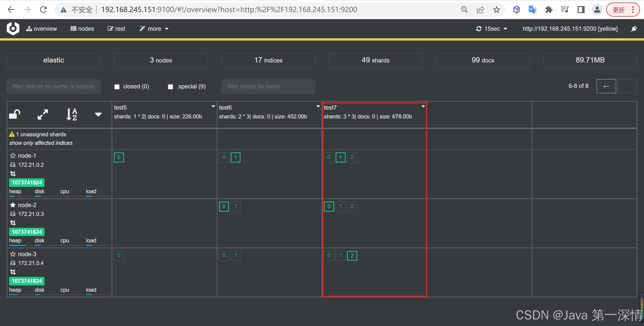Expand the test7 index options caret

(x=423, y=107)
